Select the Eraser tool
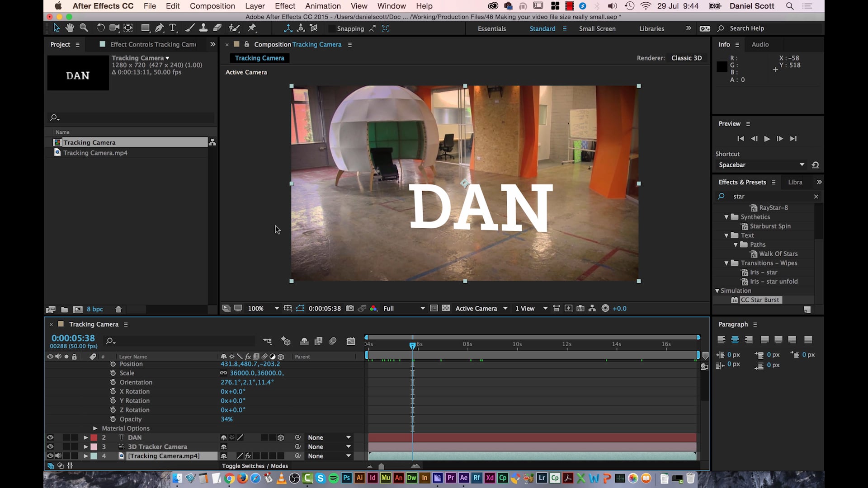Screen dimensions: 868x488 217,28
